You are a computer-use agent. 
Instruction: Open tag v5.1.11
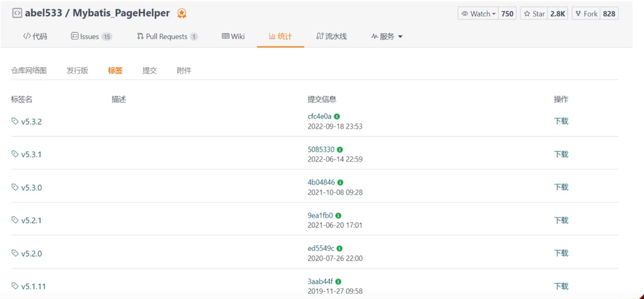tap(34, 287)
